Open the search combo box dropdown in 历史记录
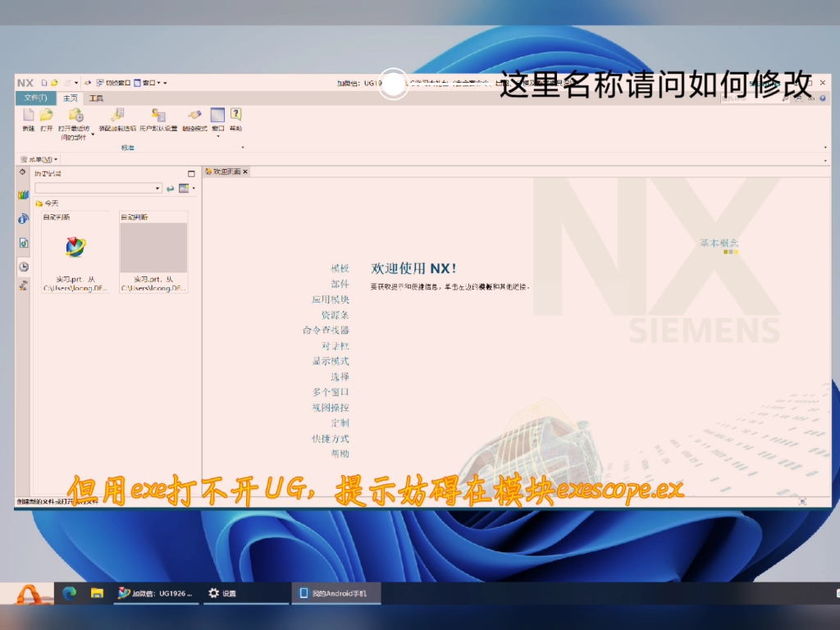 point(157,188)
